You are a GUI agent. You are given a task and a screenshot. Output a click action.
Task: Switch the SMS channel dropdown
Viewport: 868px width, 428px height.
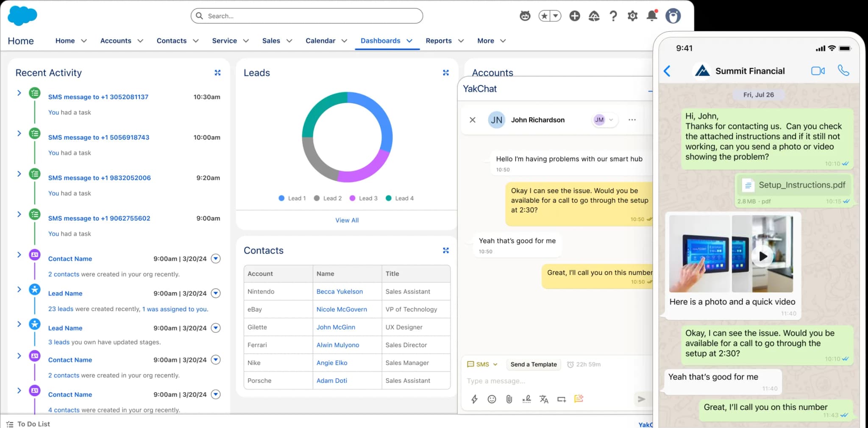[482, 364]
